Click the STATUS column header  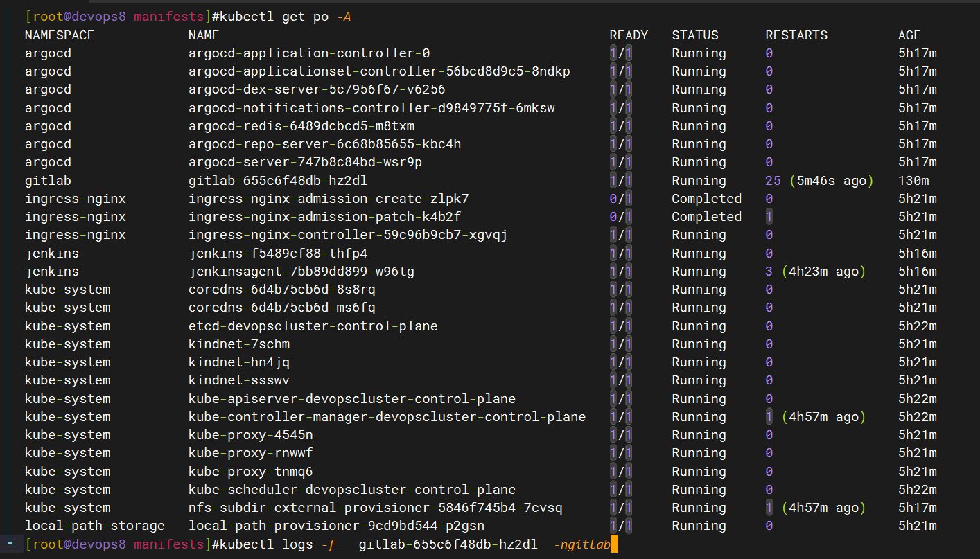pos(695,35)
